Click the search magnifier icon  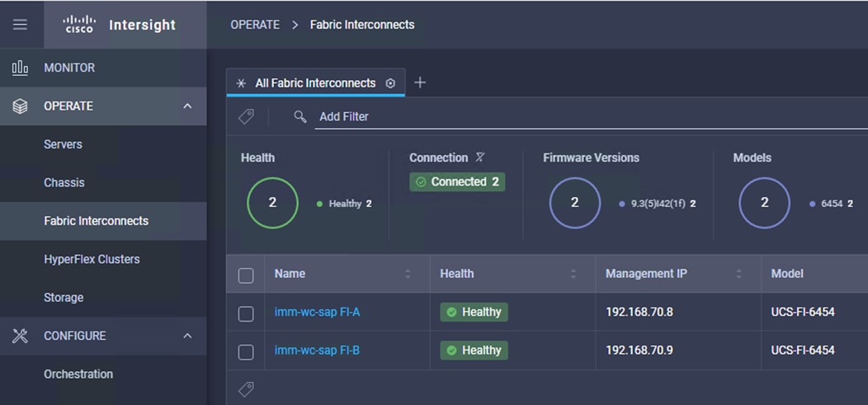[x=300, y=117]
